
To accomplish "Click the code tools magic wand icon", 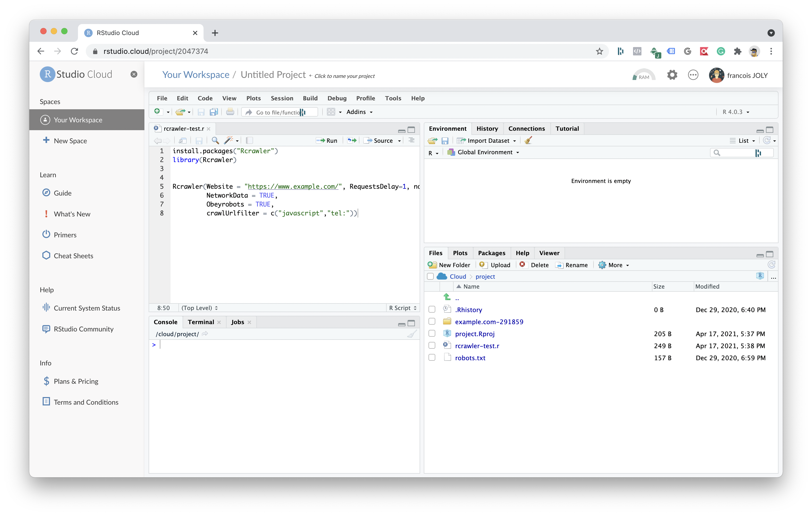I will pyautogui.click(x=229, y=140).
